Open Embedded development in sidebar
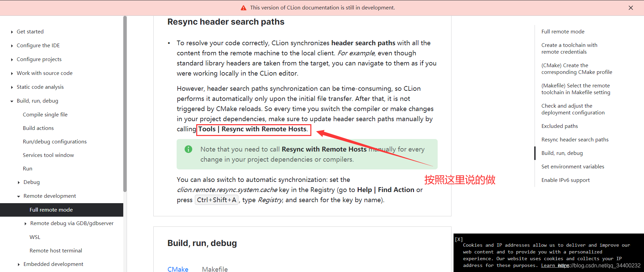The image size is (644, 272). click(x=53, y=264)
